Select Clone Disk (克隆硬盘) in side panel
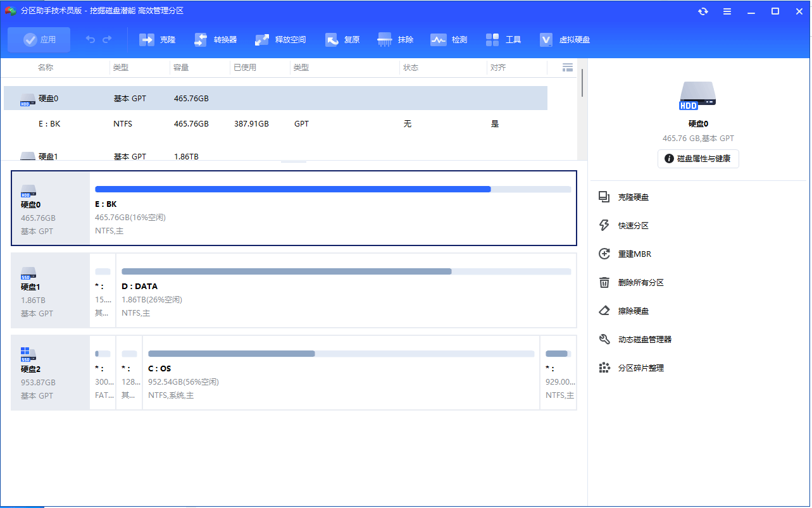This screenshot has width=812, height=508. (633, 197)
